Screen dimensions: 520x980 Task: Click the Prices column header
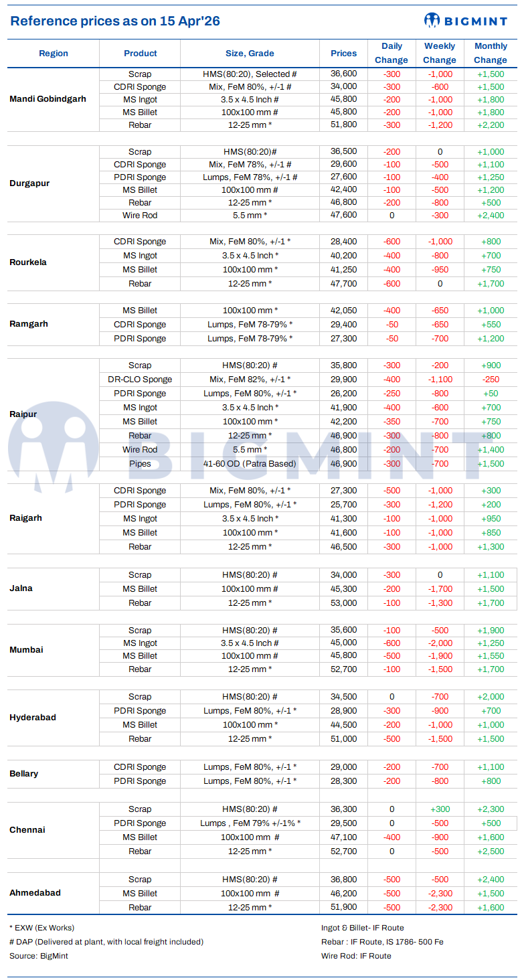tap(343, 54)
